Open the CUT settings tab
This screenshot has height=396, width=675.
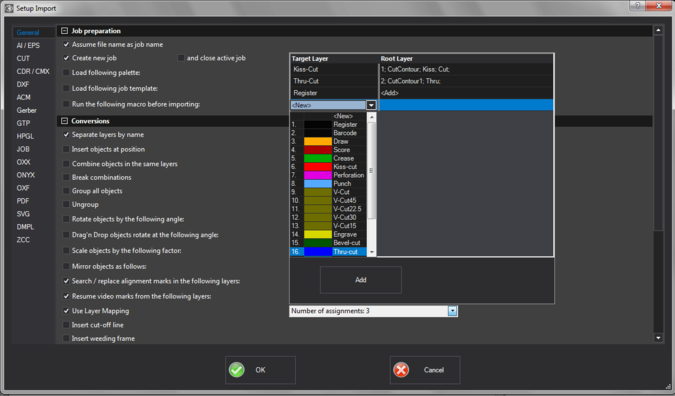coord(23,58)
